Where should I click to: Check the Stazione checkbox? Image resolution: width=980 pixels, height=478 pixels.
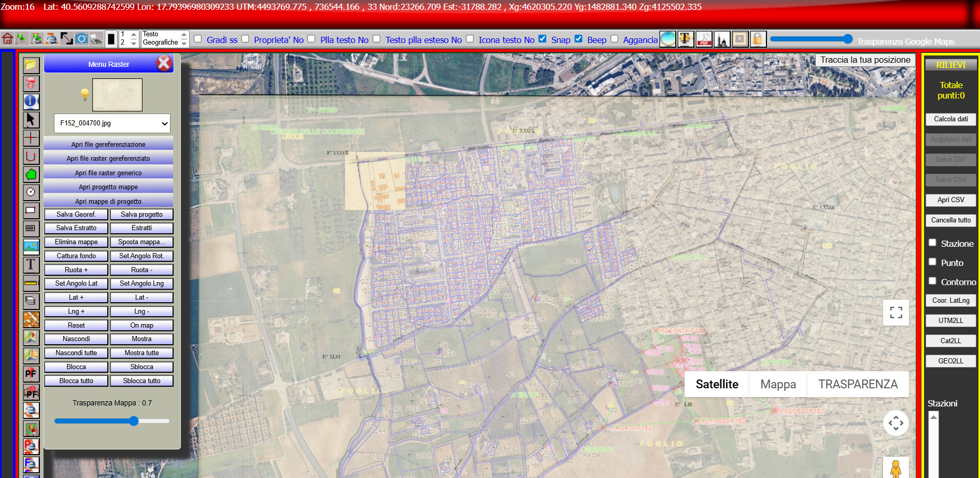click(932, 243)
